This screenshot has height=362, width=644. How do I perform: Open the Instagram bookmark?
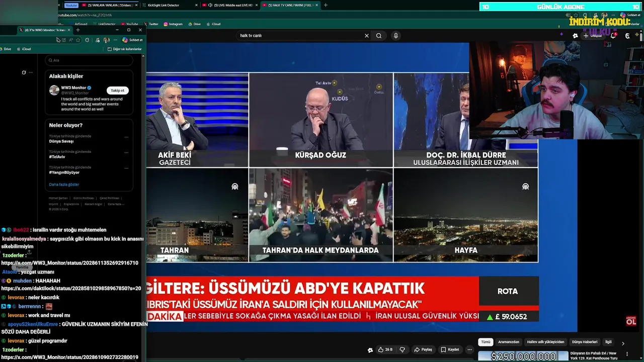(173, 24)
